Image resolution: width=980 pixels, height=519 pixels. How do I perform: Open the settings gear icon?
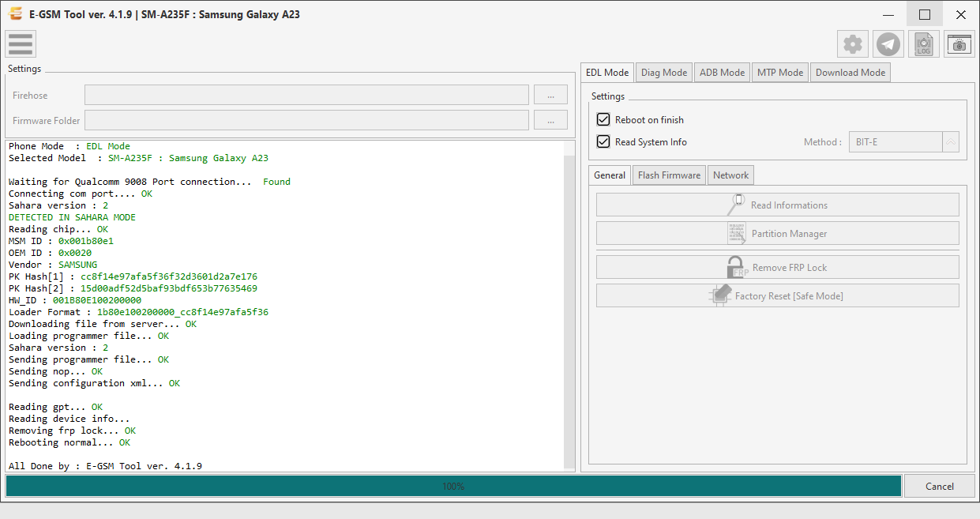coord(853,44)
